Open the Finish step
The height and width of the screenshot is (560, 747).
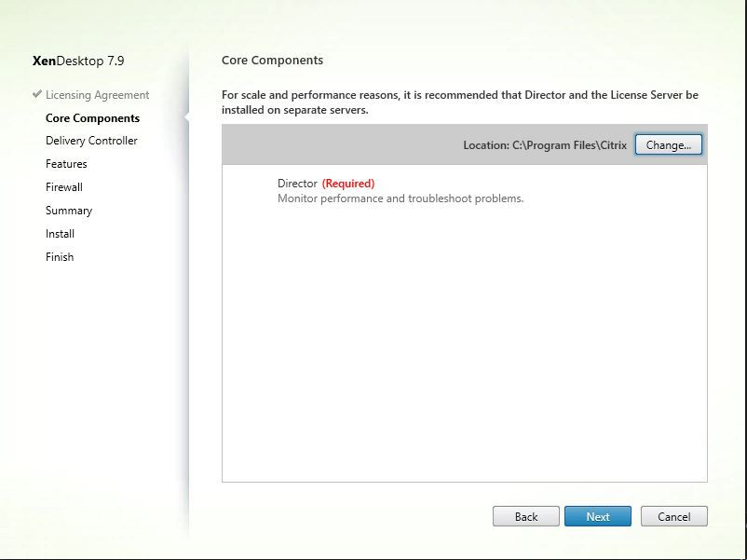(60, 257)
